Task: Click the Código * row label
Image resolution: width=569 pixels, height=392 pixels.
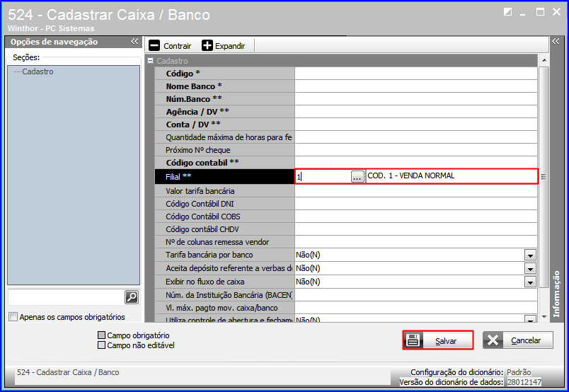Action: click(183, 74)
